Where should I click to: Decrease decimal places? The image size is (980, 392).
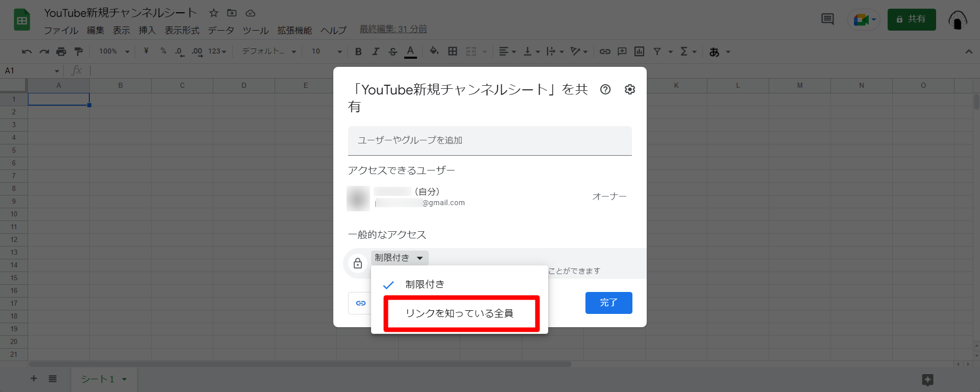(x=179, y=52)
